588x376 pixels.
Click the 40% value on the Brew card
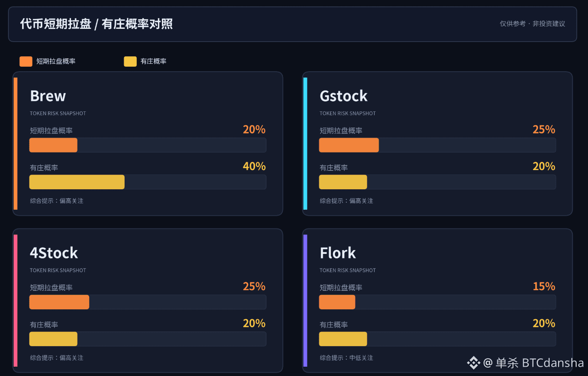coord(254,166)
